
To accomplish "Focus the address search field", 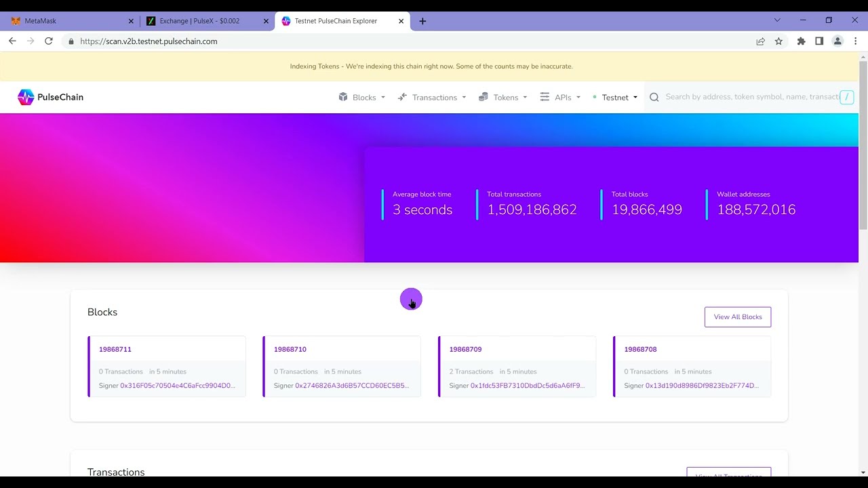I will click(751, 97).
